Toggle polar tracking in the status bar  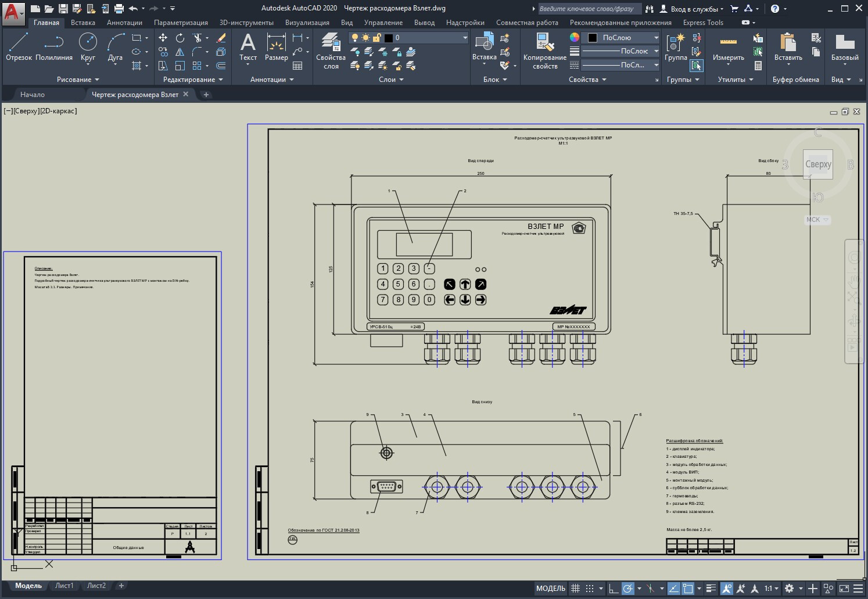628,589
